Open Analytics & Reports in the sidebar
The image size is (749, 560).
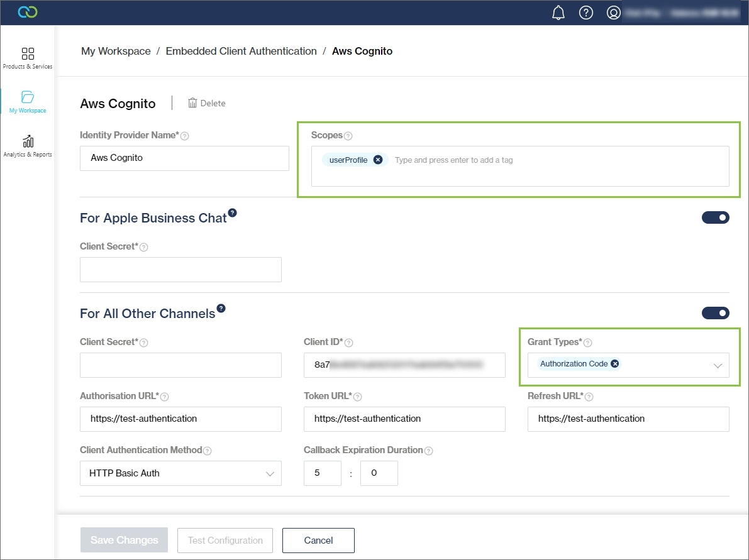pyautogui.click(x=28, y=146)
